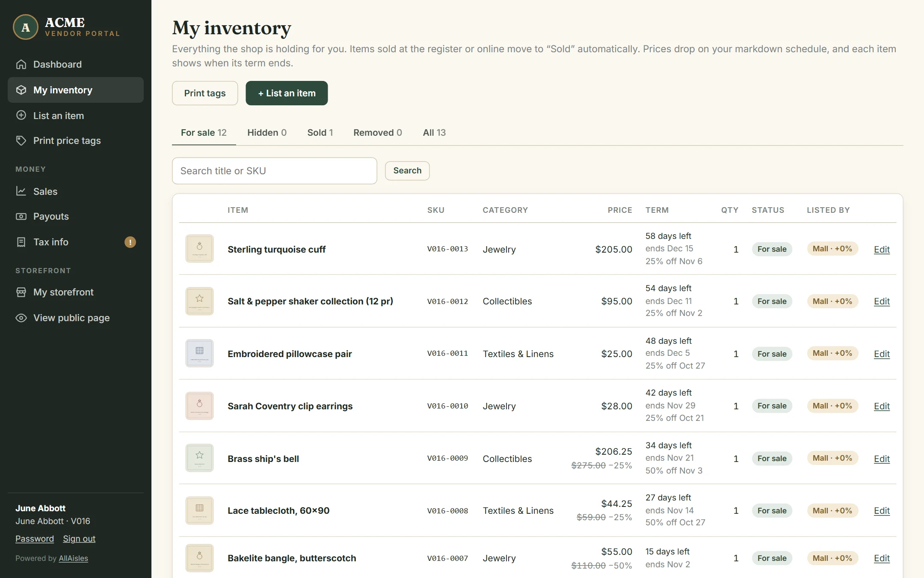The height and width of the screenshot is (578, 924).
Task: Click the Embroidered pillowcase pair title
Action: click(290, 354)
